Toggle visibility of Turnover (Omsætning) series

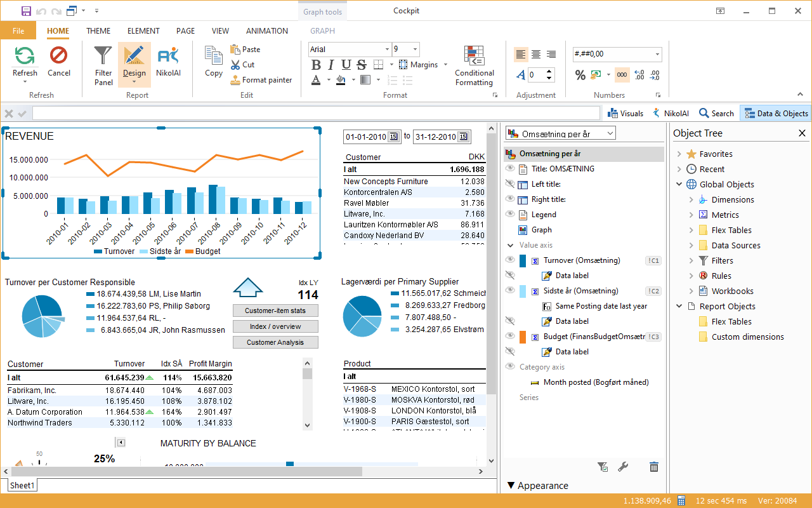509,260
